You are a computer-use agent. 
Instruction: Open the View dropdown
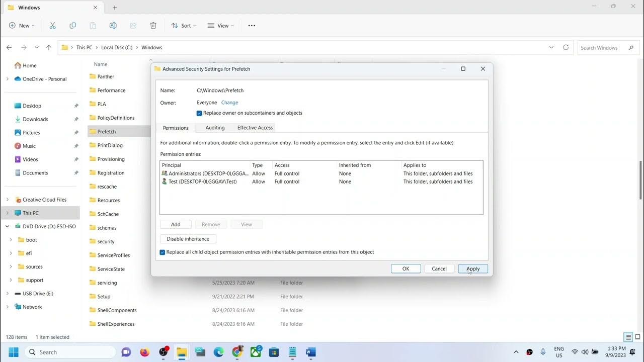tap(220, 26)
